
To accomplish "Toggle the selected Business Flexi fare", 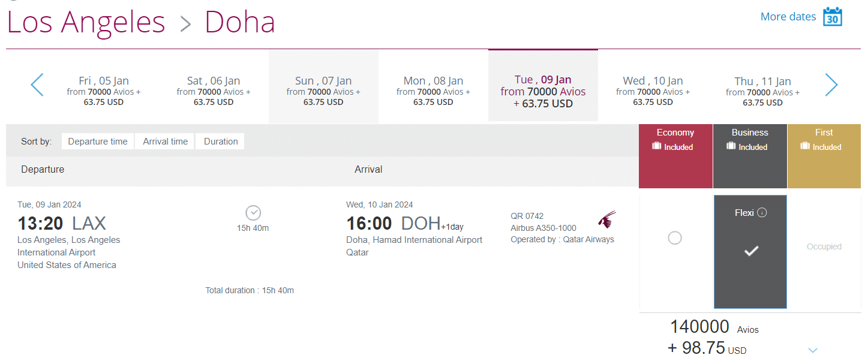I will (x=750, y=251).
